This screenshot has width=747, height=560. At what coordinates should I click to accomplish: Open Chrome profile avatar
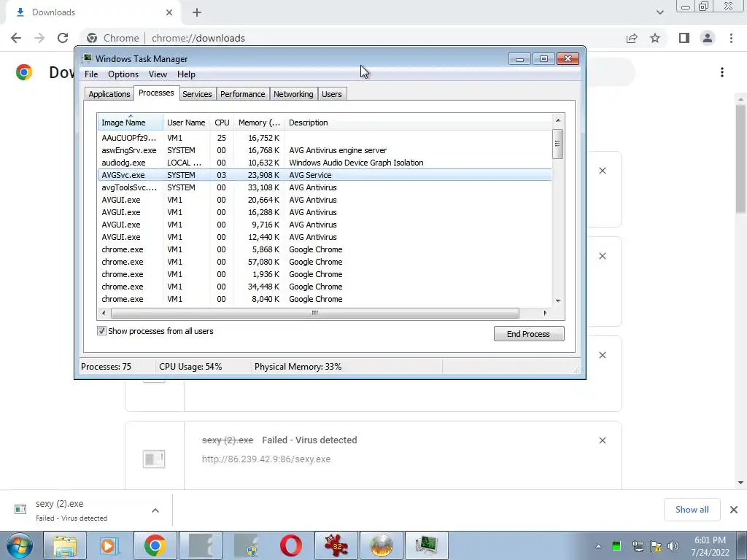708,38
